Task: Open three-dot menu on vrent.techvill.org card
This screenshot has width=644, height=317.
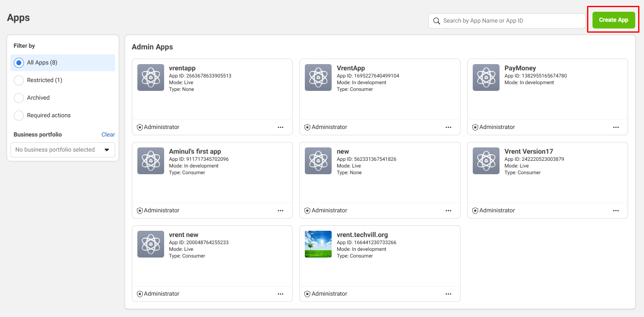Action: pos(448,294)
